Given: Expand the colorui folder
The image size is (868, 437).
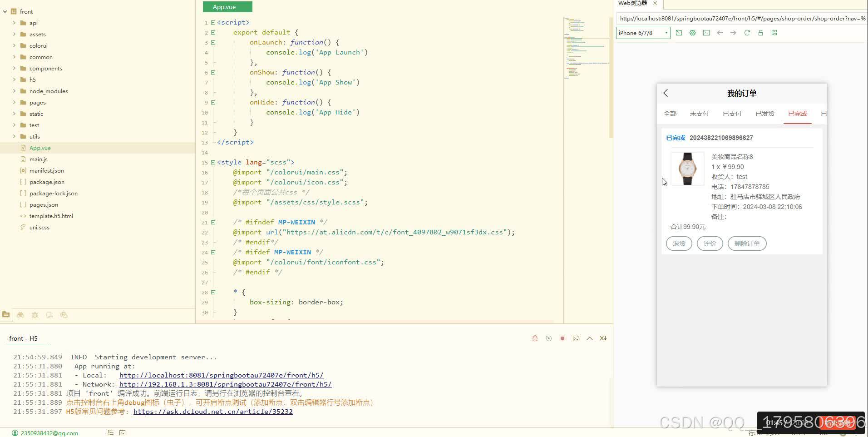Looking at the screenshot, I should pyautogui.click(x=14, y=45).
